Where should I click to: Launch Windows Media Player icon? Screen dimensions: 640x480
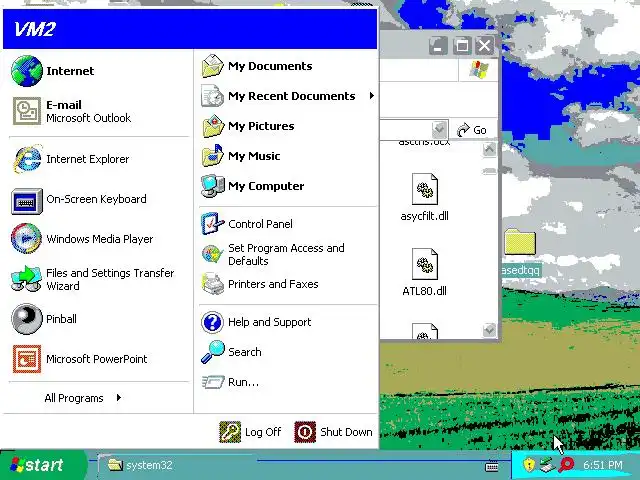click(27, 238)
